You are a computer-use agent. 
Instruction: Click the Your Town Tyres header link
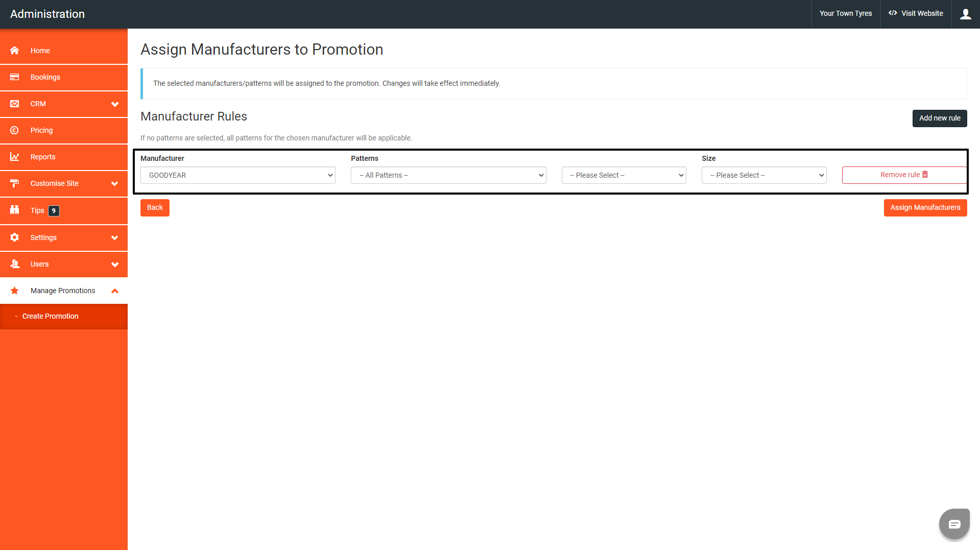pyautogui.click(x=846, y=14)
